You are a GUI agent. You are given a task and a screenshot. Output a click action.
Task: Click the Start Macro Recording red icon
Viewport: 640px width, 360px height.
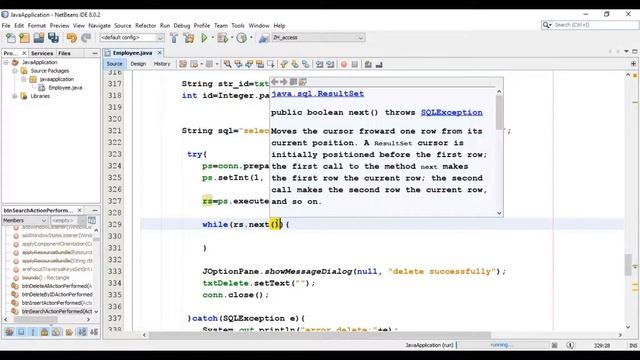(344, 64)
